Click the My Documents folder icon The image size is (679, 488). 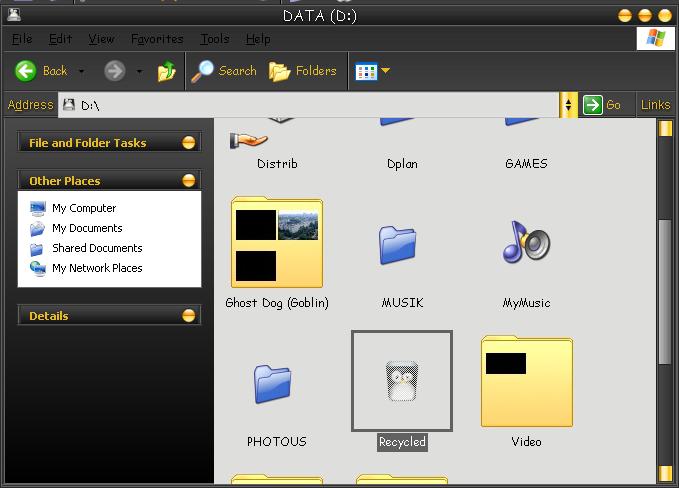point(38,228)
